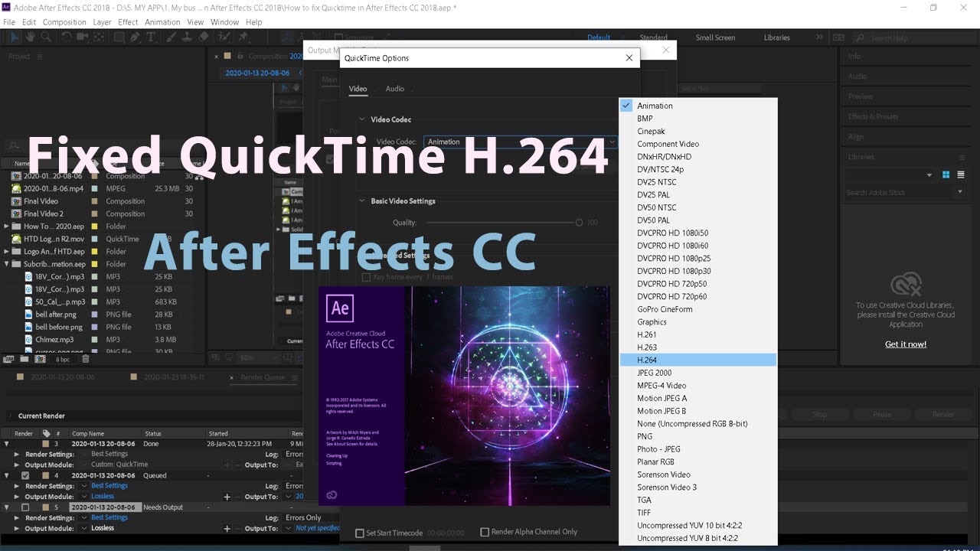Create a new folder in Project panel
The image size is (980, 551).
[24, 359]
